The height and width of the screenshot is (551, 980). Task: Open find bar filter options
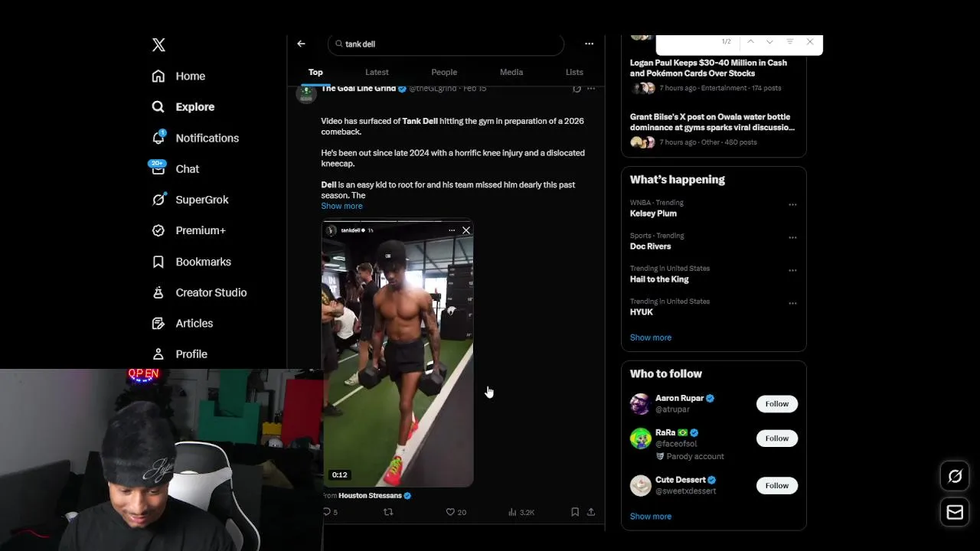click(789, 41)
